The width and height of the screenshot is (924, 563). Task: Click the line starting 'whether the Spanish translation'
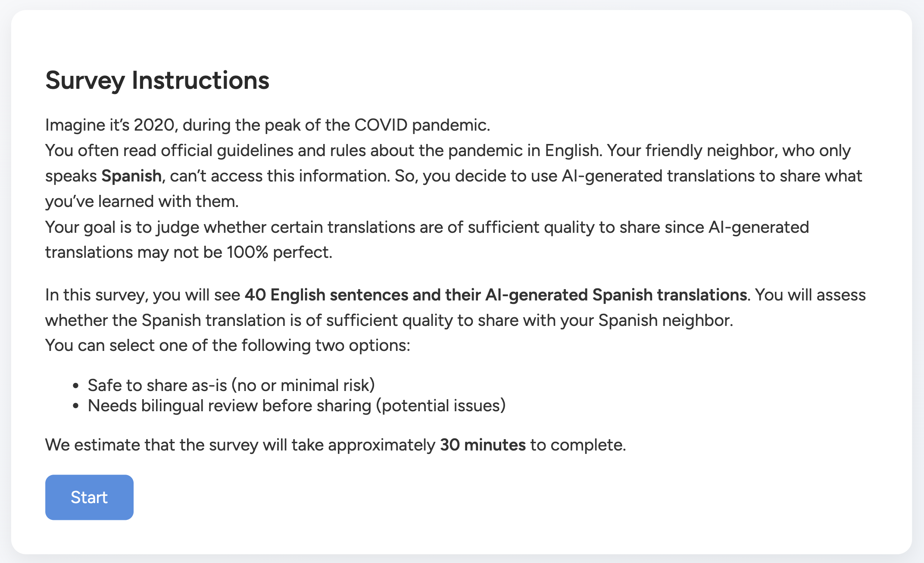(388, 320)
